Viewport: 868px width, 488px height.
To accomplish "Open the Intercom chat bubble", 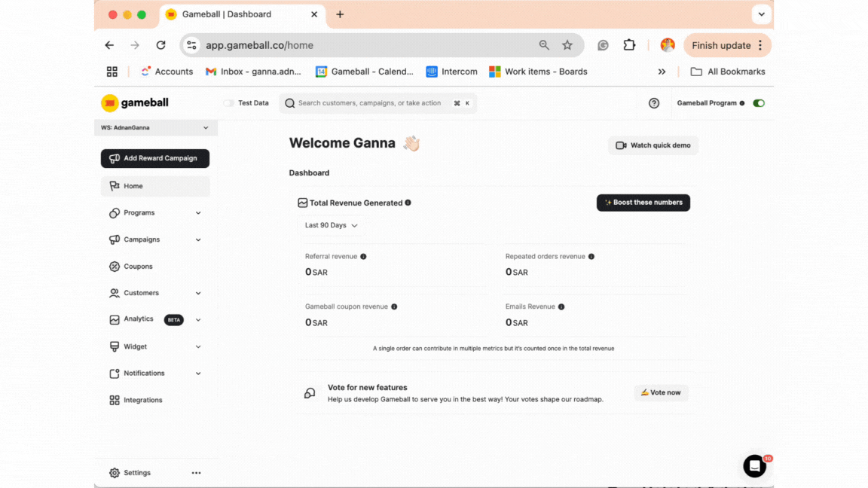I will pos(754,466).
